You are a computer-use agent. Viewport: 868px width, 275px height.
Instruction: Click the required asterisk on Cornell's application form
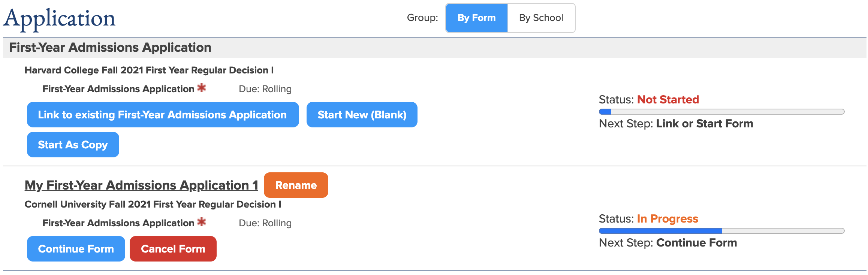[202, 222]
